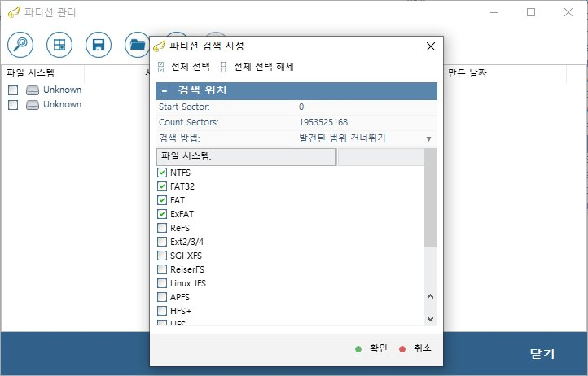Enable the HFS+ checkbox
The image size is (588, 376).
(162, 311)
